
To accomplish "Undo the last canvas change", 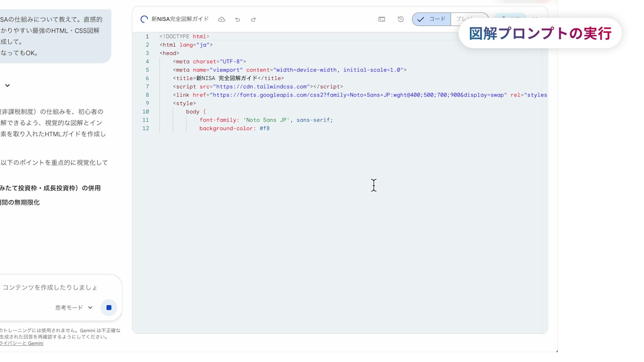I will [x=237, y=19].
